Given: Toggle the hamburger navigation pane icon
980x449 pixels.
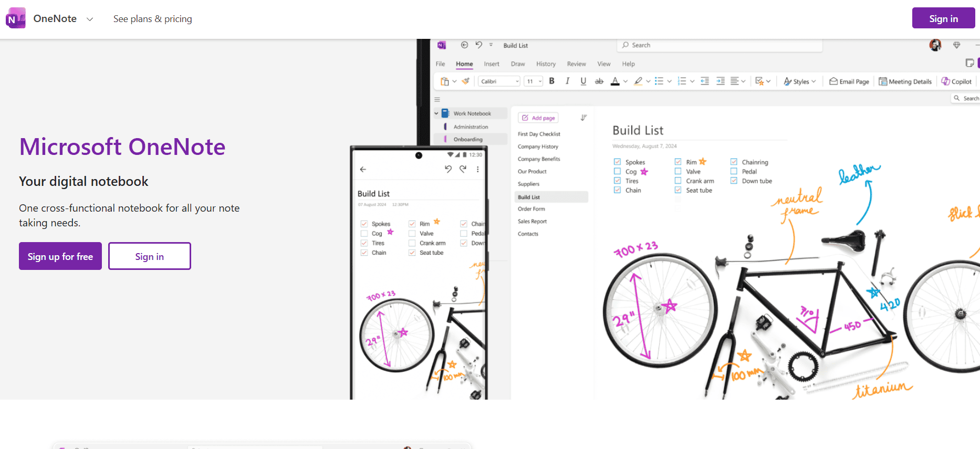Looking at the screenshot, I should (x=437, y=99).
